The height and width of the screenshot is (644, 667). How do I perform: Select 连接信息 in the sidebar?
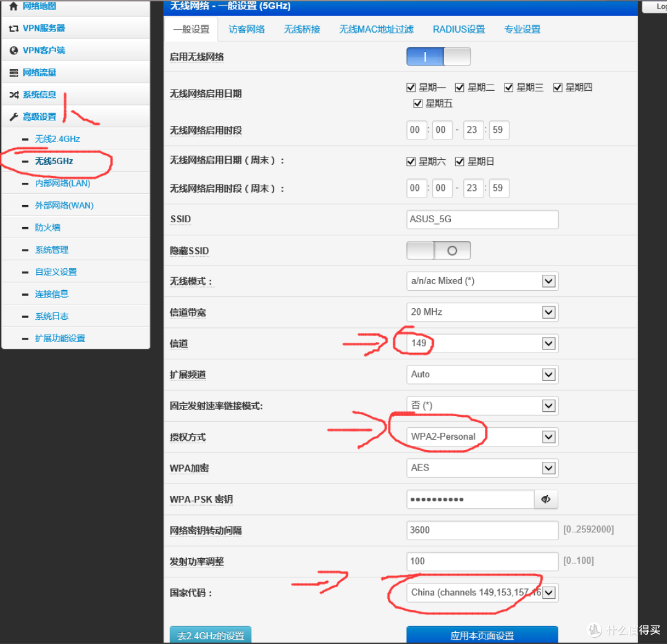[51, 294]
